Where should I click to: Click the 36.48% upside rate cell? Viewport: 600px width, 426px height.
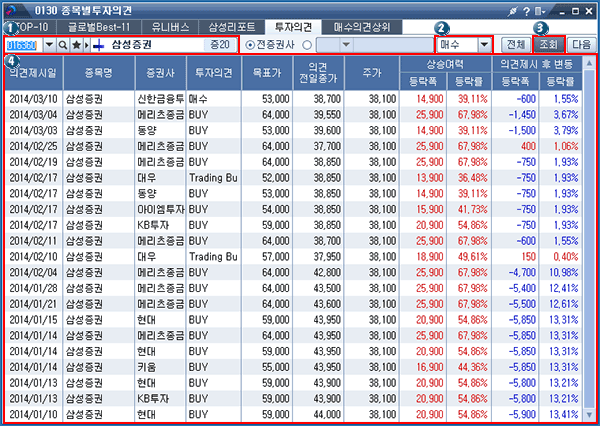click(469, 178)
